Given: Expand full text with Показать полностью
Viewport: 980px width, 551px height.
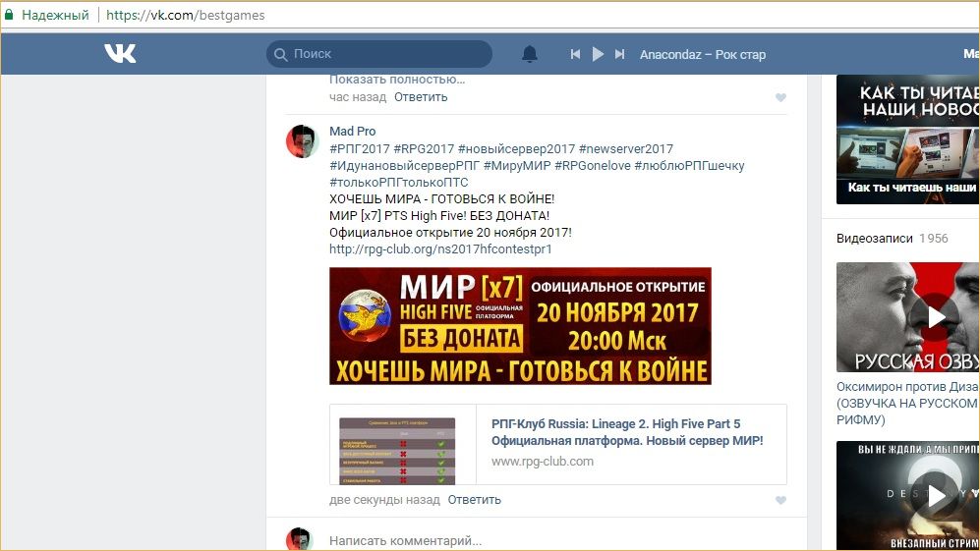Looking at the screenshot, I should [397, 79].
